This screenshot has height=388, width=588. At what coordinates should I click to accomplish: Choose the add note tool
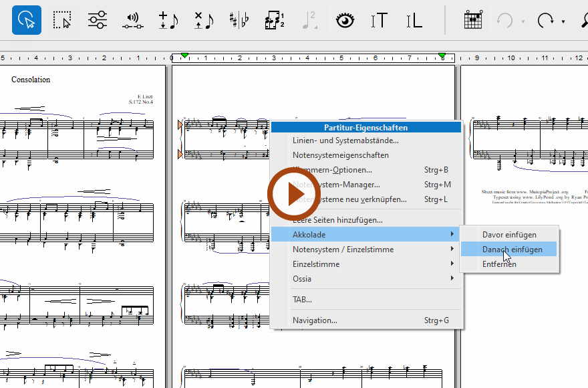point(168,20)
